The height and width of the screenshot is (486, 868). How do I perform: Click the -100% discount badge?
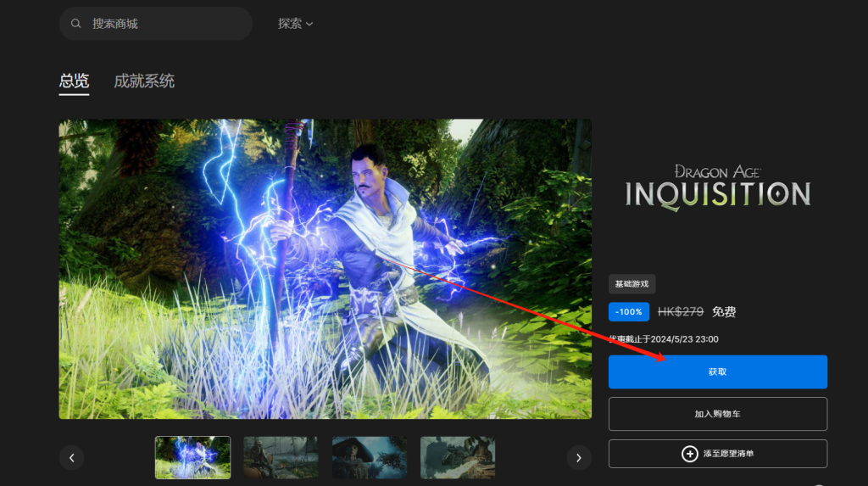pyautogui.click(x=628, y=312)
